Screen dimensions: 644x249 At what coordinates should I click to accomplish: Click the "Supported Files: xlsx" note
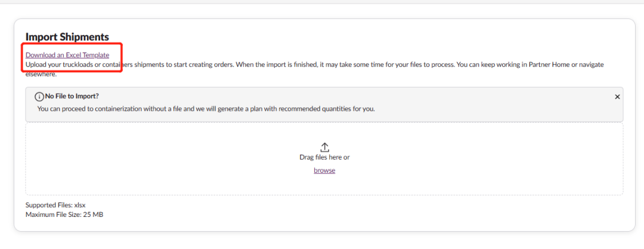tap(55, 205)
